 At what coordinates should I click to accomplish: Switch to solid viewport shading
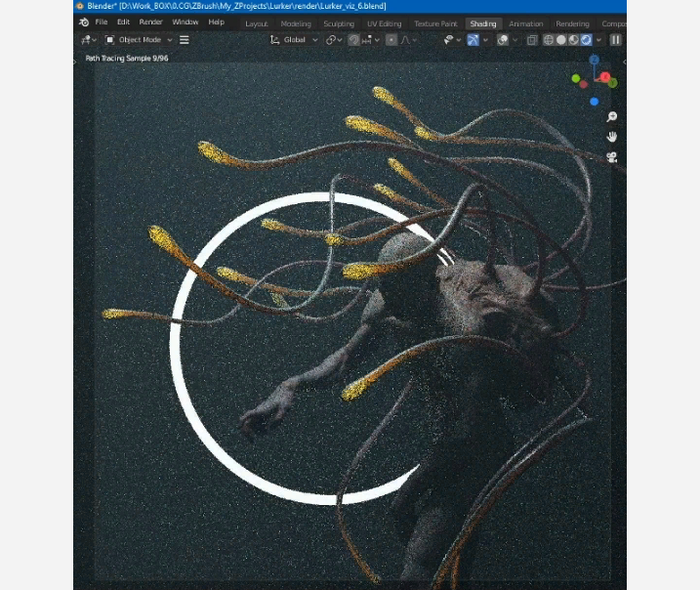pos(561,40)
